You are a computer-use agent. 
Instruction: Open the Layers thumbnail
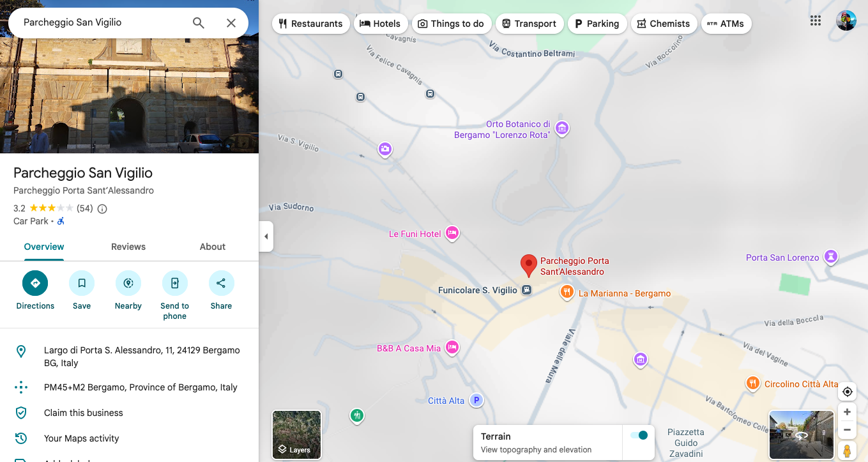click(x=297, y=435)
